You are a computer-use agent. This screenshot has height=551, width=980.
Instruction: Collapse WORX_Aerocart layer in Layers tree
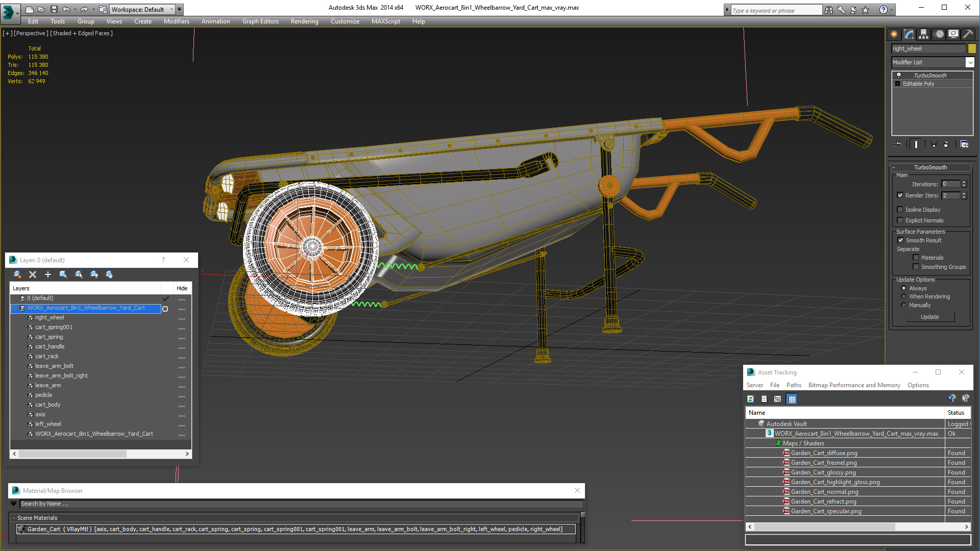pos(14,308)
